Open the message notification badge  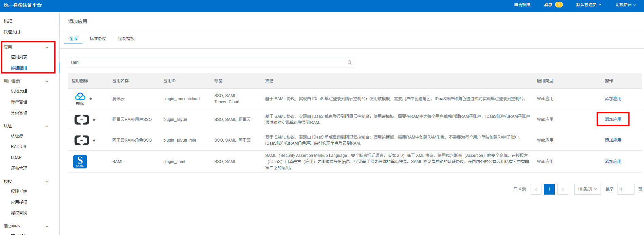click(x=558, y=5)
